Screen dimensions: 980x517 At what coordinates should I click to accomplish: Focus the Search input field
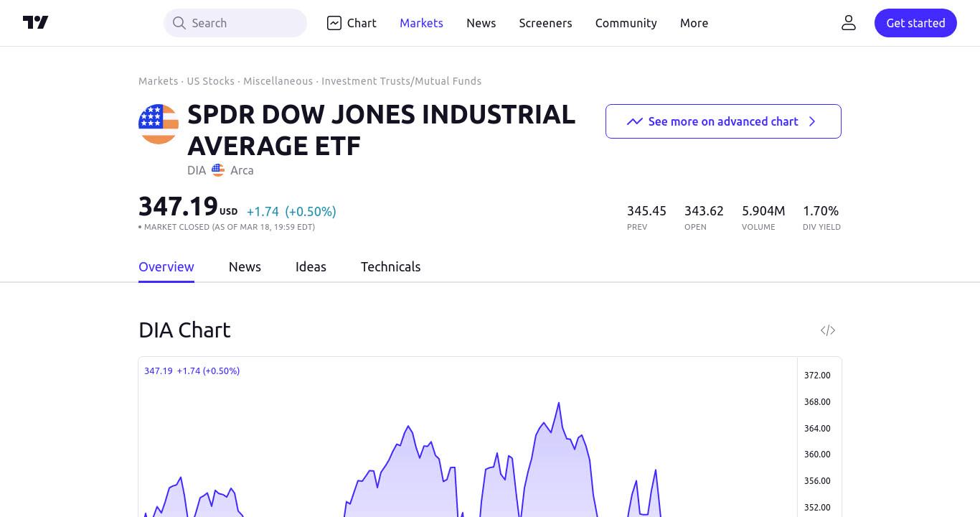tap(235, 23)
